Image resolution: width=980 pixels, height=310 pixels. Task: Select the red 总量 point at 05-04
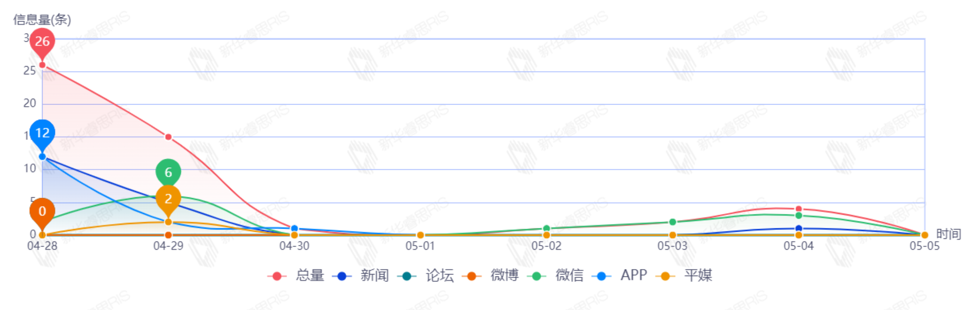[x=799, y=209]
